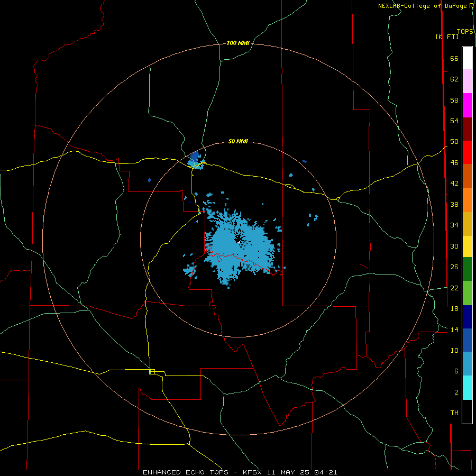The height and width of the screenshot is (476, 476).
Task: Click the legend value '38'
Action: pyautogui.click(x=454, y=204)
